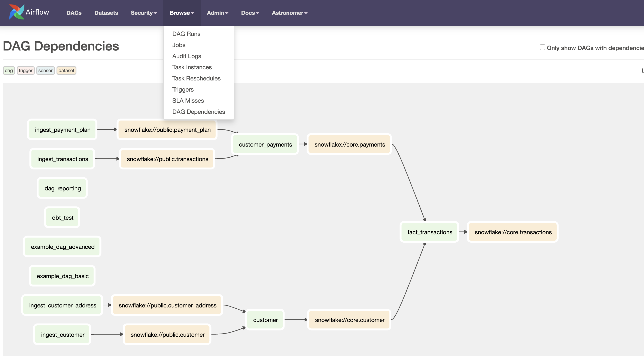
Task: Open Audit Logs from the menu
Action: [186, 56]
